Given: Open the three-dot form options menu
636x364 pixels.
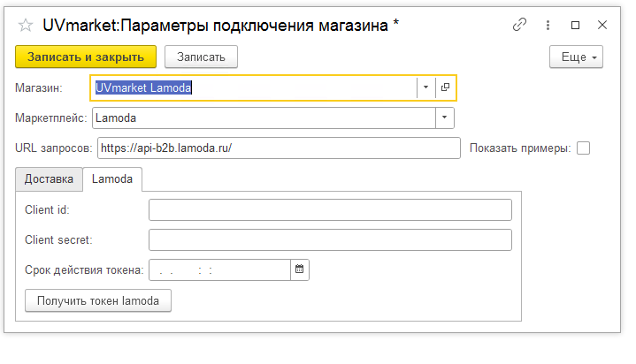Looking at the screenshot, I should coord(548,25).
